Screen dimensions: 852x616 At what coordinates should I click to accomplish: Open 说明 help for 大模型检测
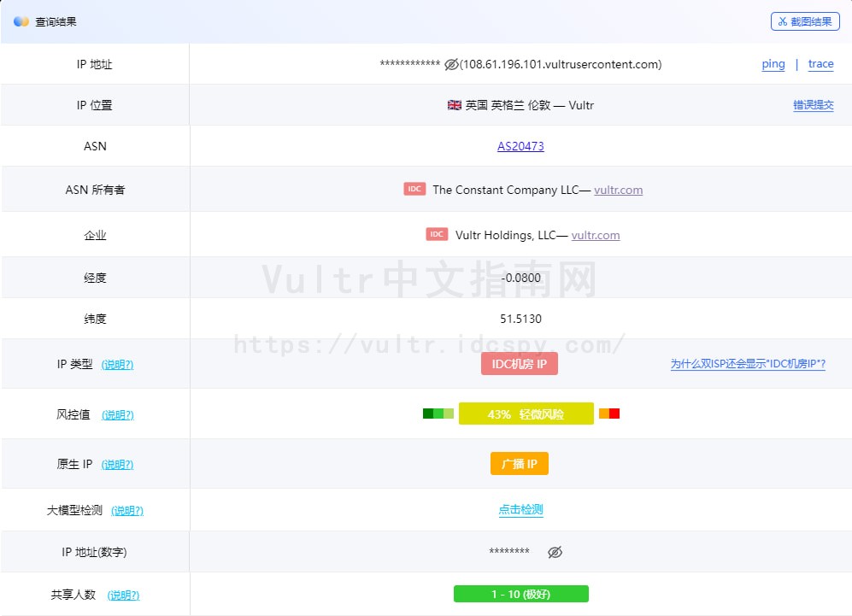tap(127, 511)
